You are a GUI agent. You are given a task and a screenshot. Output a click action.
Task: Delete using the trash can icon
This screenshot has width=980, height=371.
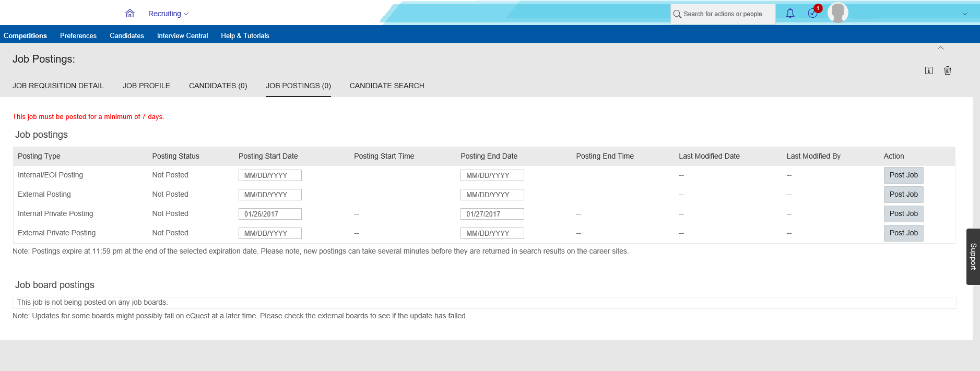click(948, 70)
